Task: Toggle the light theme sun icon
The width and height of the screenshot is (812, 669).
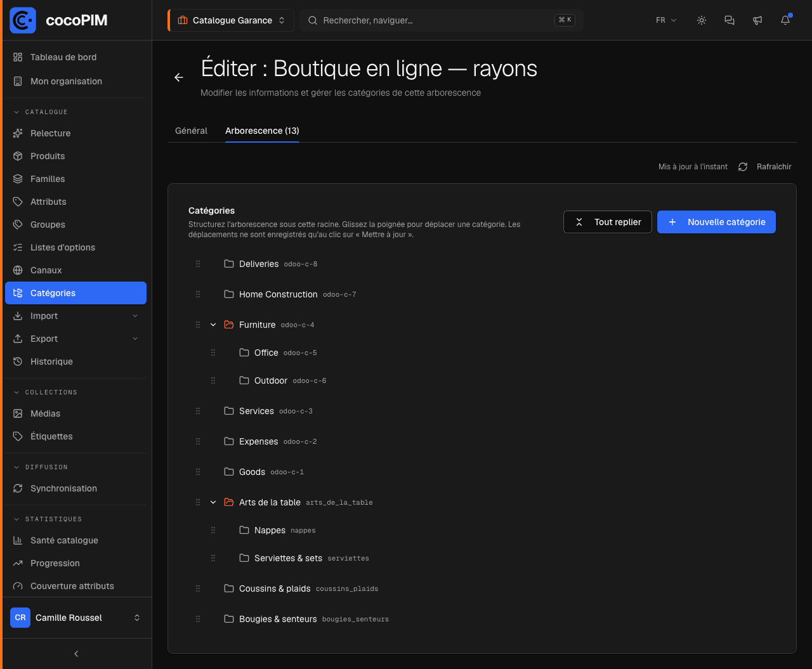Action: tap(702, 20)
